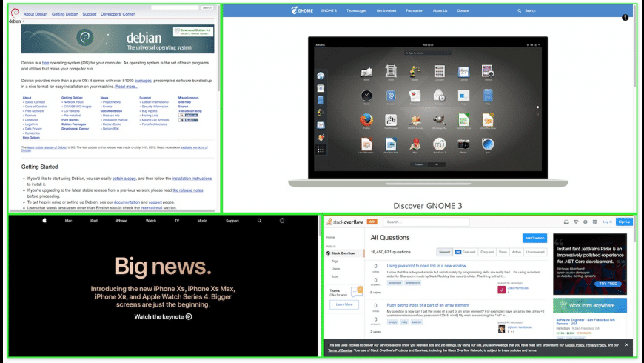Click the Apple logo in the Apple navigation bar

click(44, 220)
